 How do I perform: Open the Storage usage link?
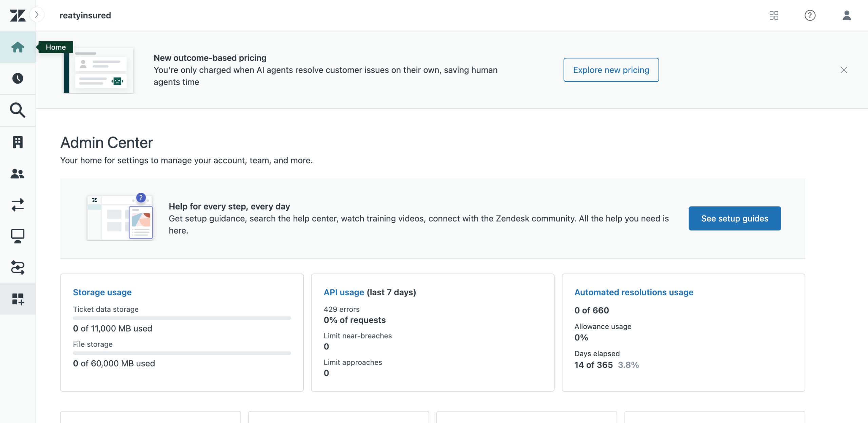[x=102, y=292]
